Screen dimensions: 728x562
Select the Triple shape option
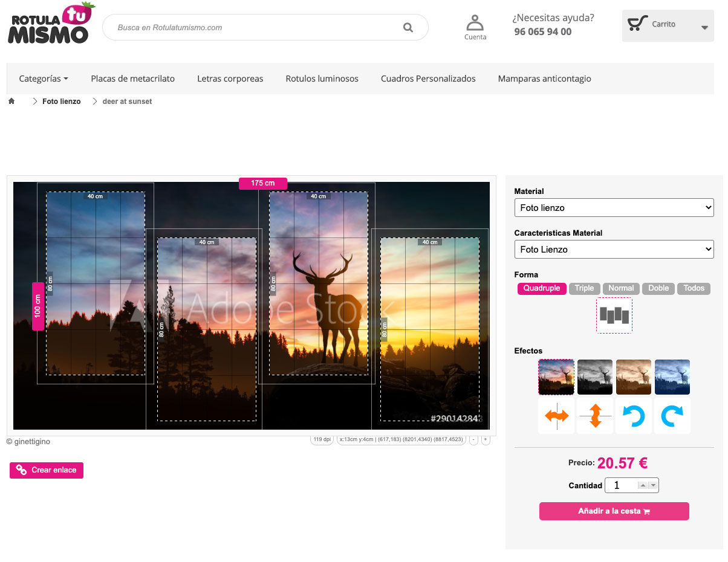click(x=584, y=288)
